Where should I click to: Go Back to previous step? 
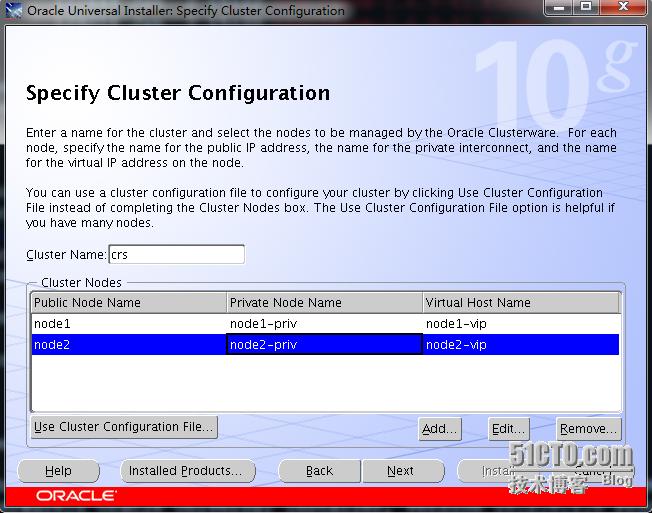tap(319, 471)
